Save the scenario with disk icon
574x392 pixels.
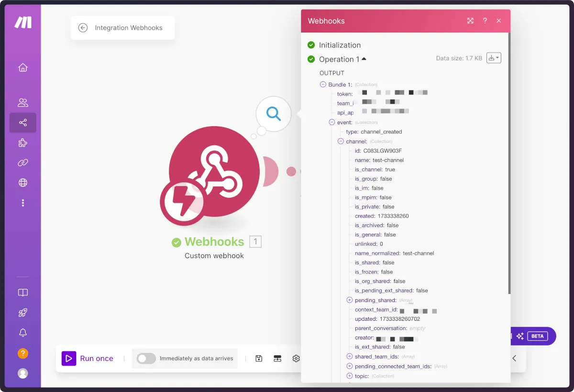click(259, 359)
